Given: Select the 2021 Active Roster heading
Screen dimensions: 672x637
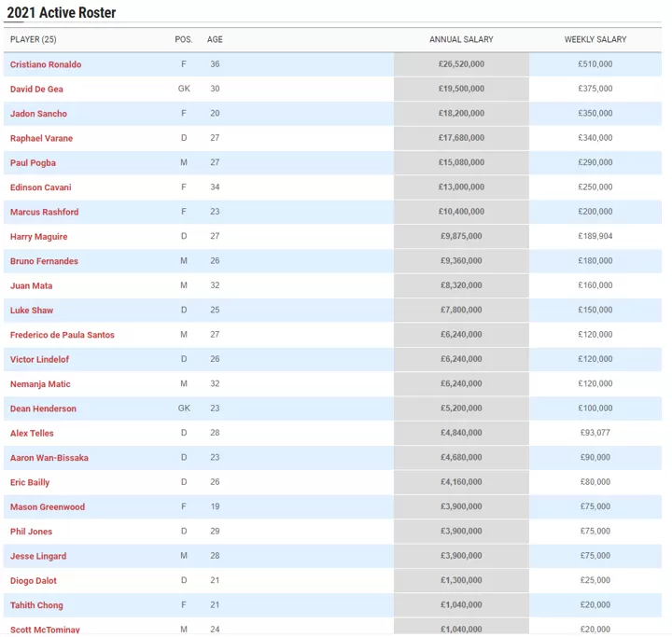Looking at the screenshot, I should tap(62, 12).
